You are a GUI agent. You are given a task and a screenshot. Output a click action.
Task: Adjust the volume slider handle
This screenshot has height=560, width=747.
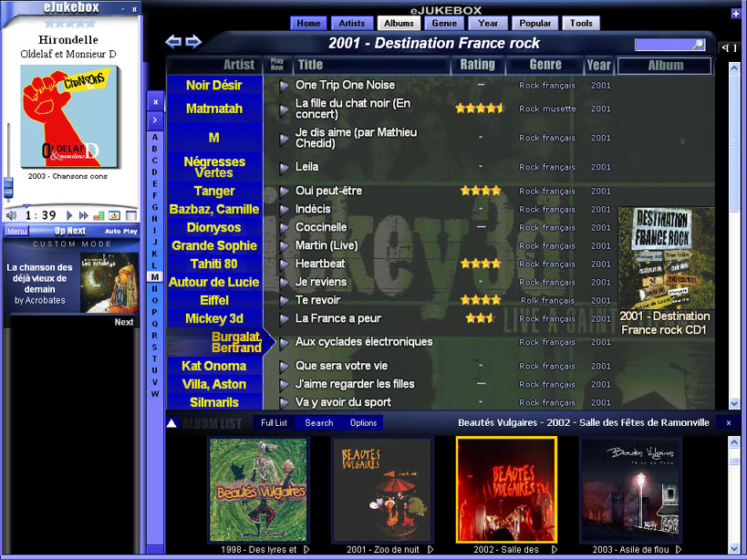[8, 186]
